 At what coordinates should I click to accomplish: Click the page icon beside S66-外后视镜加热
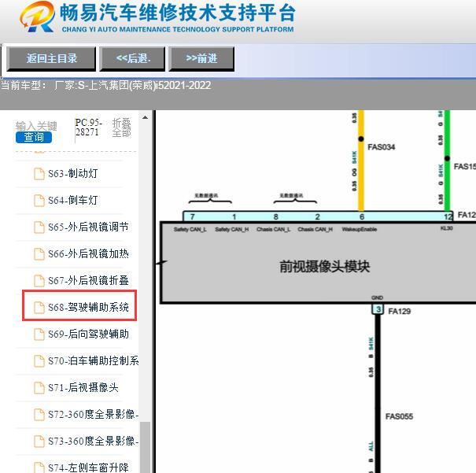click(x=39, y=253)
